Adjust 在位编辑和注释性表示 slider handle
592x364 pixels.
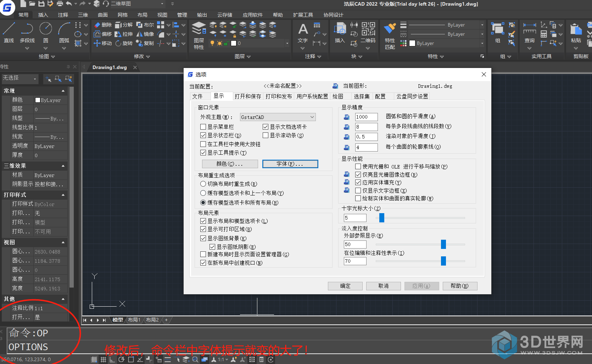click(x=443, y=261)
